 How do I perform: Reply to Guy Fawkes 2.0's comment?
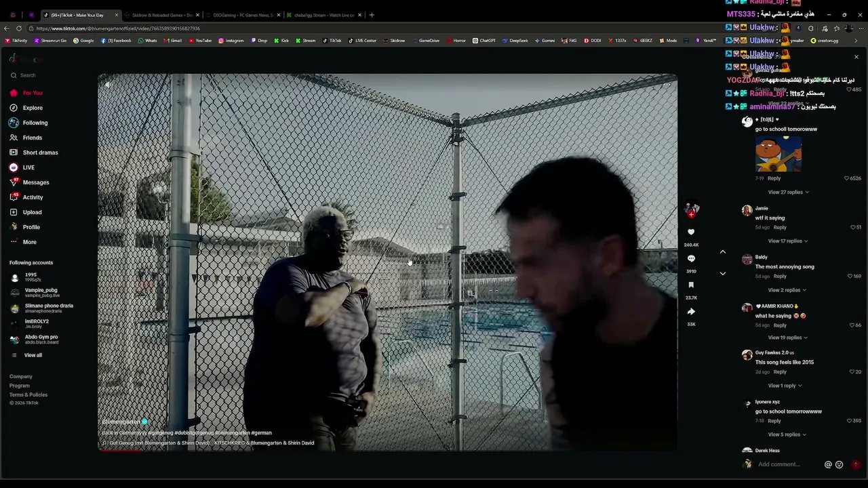tap(780, 372)
